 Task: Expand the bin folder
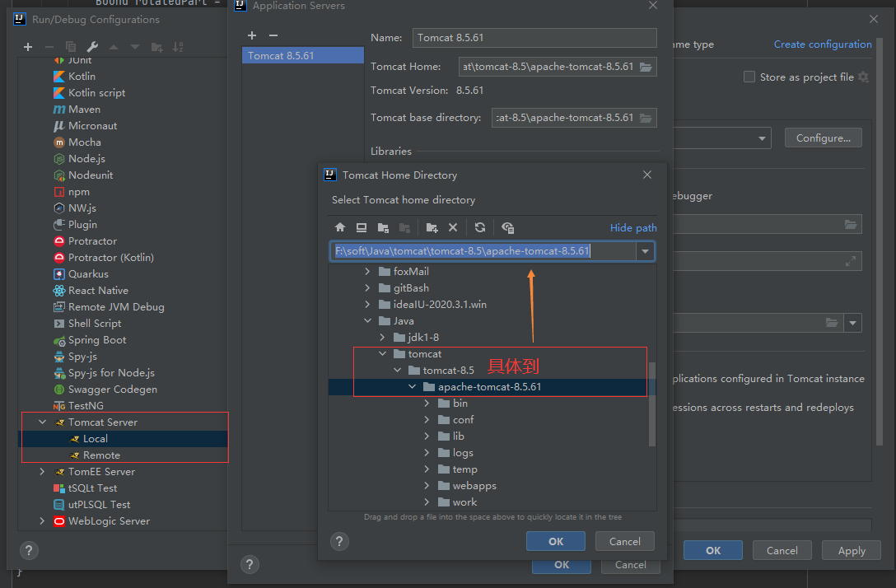(427, 403)
